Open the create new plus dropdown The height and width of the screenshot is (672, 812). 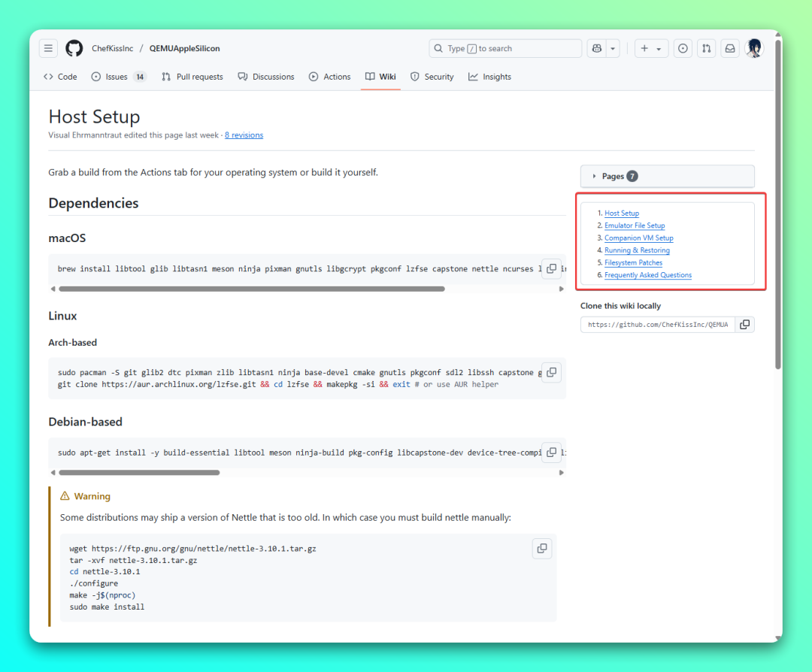(x=651, y=48)
